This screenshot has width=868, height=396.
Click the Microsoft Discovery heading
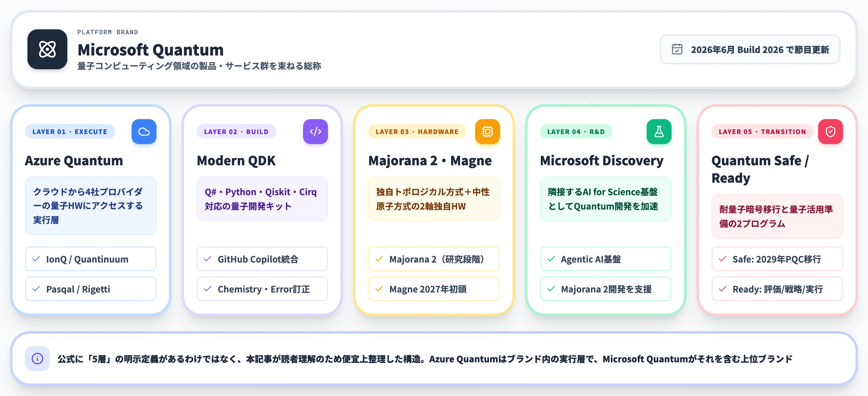click(602, 160)
